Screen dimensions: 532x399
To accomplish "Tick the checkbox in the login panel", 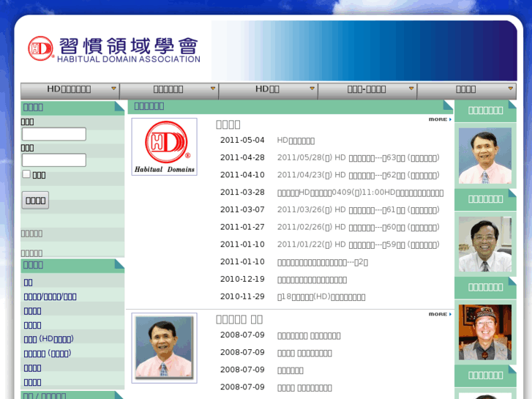I will 26,174.
